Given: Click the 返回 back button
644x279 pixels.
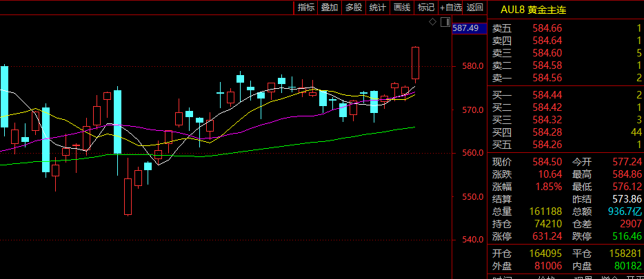Looking at the screenshot, I should [475, 7].
